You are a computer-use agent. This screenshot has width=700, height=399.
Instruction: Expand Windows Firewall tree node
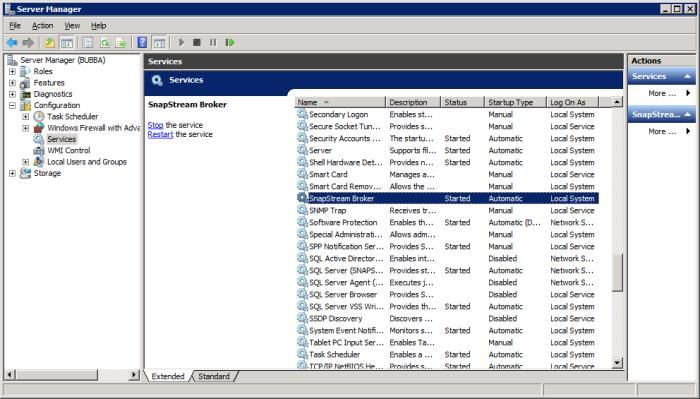(25, 128)
